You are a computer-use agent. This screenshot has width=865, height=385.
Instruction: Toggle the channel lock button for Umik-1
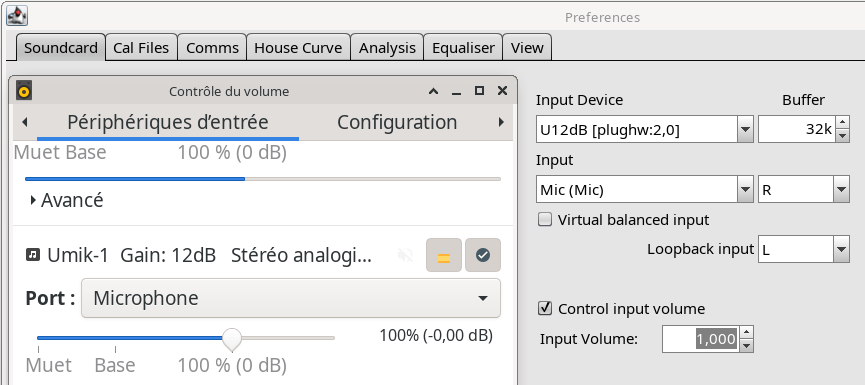click(444, 255)
